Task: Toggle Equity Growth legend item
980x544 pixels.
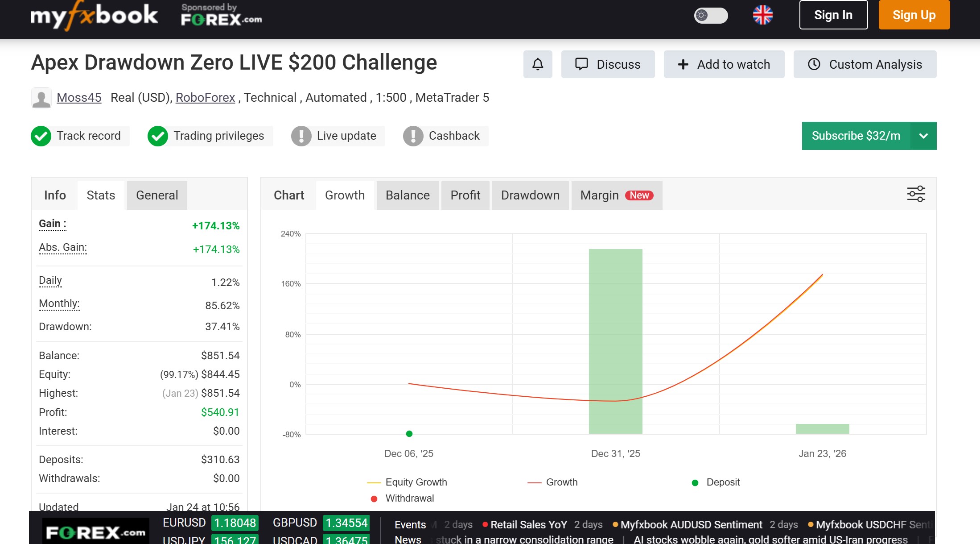Action: (x=407, y=482)
